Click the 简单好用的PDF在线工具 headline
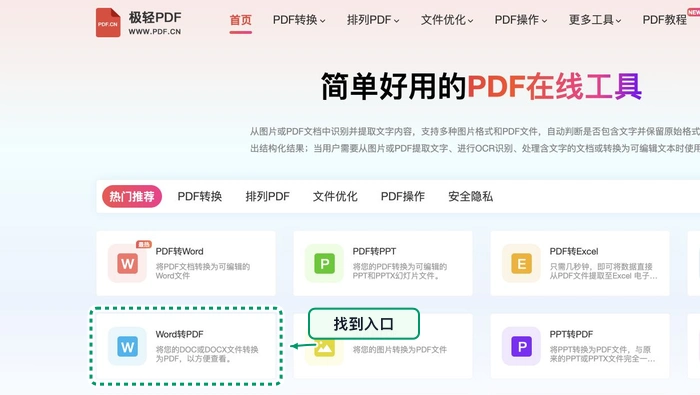 pyautogui.click(x=481, y=87)
